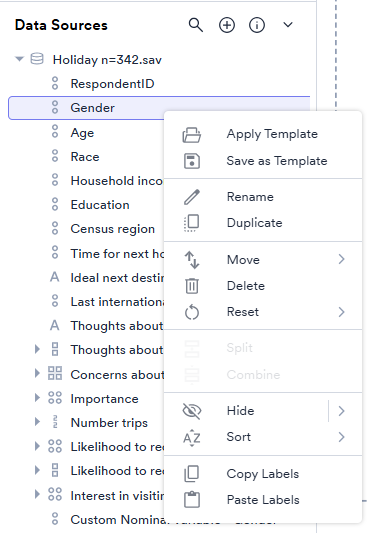Select the Age variable
Viewport: 368px width, 533px height.
(82, 133)
